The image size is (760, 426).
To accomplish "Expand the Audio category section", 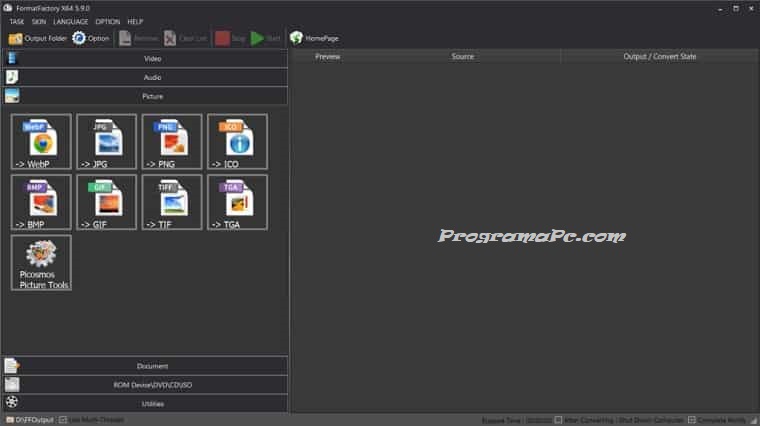I will pos(145,77).
